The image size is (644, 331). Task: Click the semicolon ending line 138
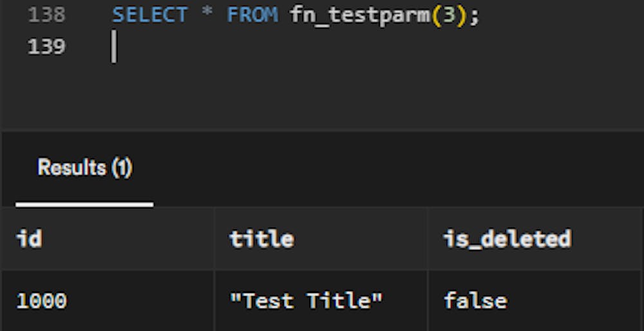474,14
